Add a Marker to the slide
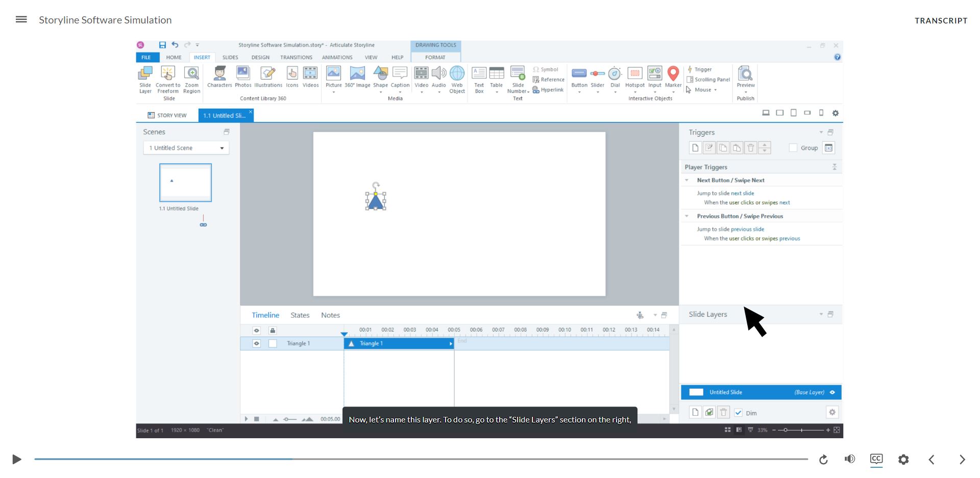Image resolution: width=980 pixels, height=478 pixels. click(672, 77)
